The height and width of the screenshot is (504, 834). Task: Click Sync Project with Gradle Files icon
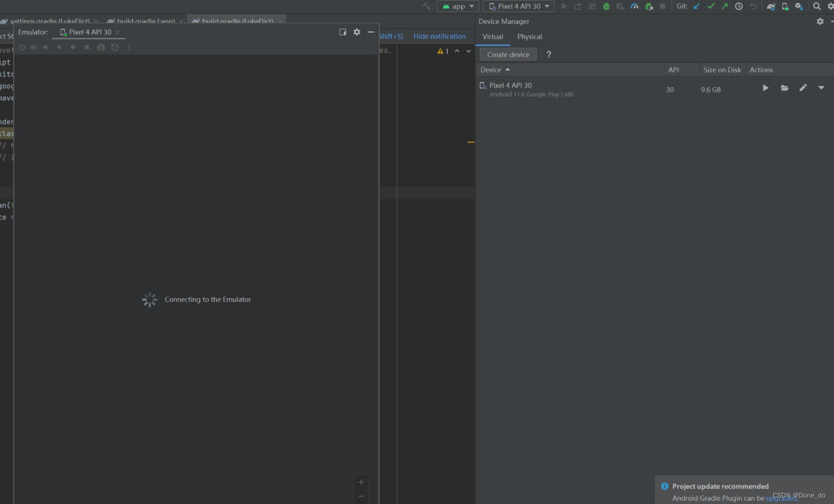coord(771,6)
